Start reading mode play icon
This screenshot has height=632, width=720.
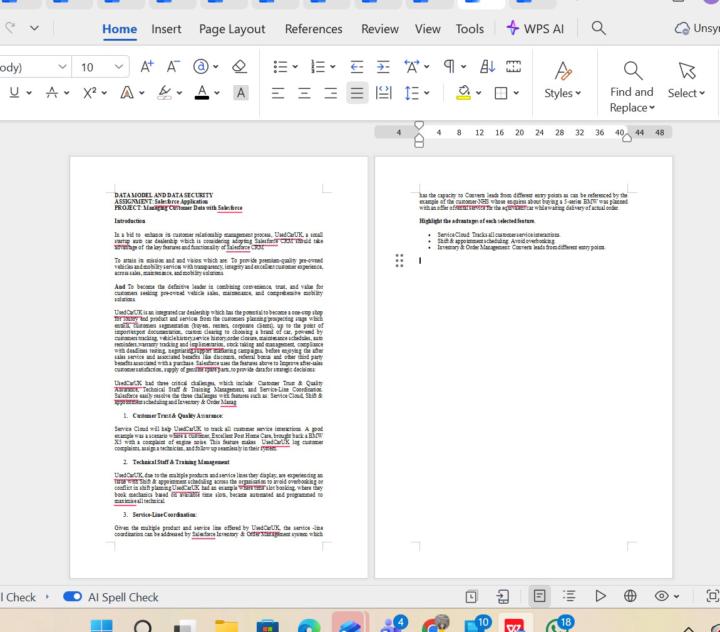[600, 596]
